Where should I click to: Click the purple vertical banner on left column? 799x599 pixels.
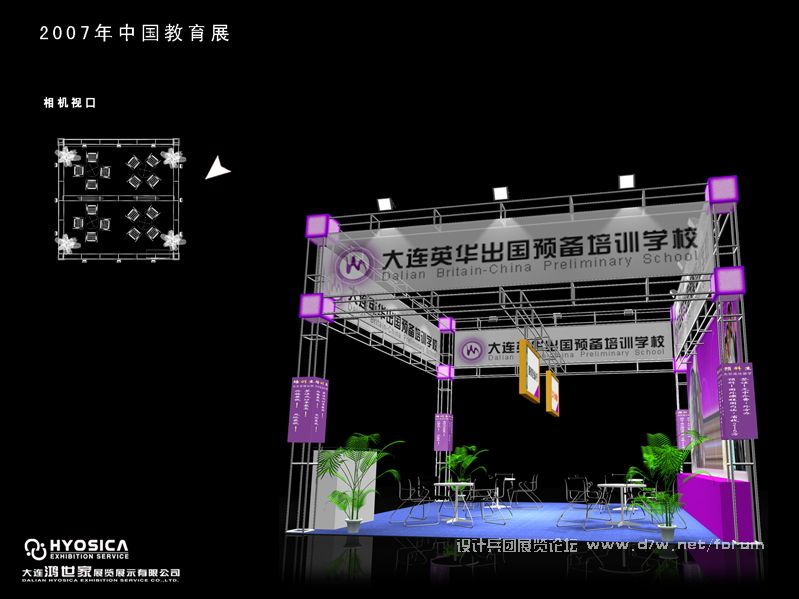pos(307,410)
